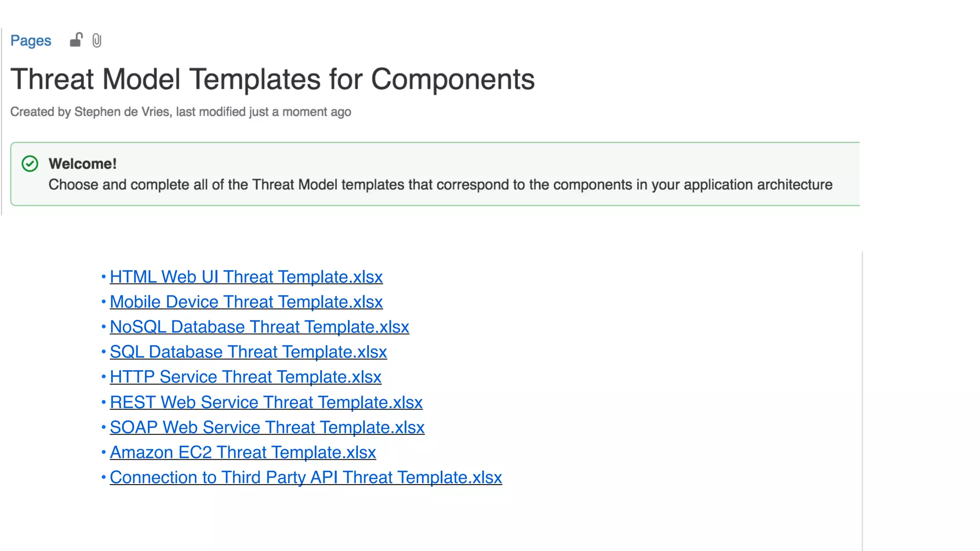This screenshot has height=551, width=980.
Task: Click the Welcome panel instruction text
Action: [x=440, y=185]
